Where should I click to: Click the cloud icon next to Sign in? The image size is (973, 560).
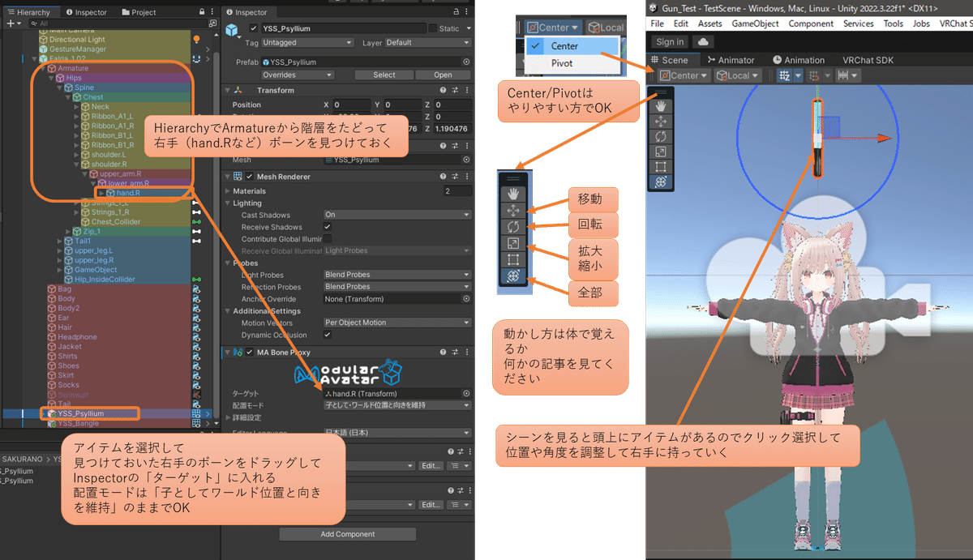703,42
